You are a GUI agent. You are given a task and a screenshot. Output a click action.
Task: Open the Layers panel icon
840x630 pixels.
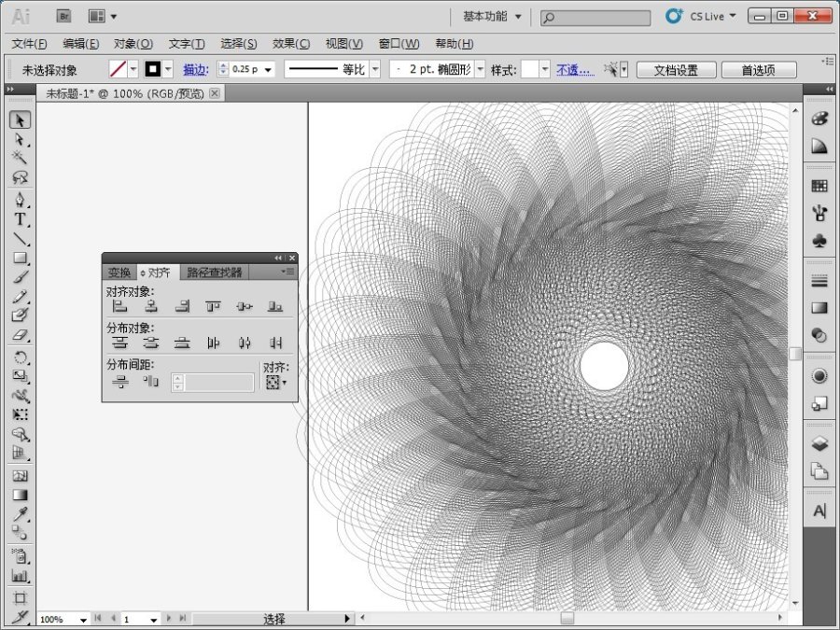pos(819,443)
